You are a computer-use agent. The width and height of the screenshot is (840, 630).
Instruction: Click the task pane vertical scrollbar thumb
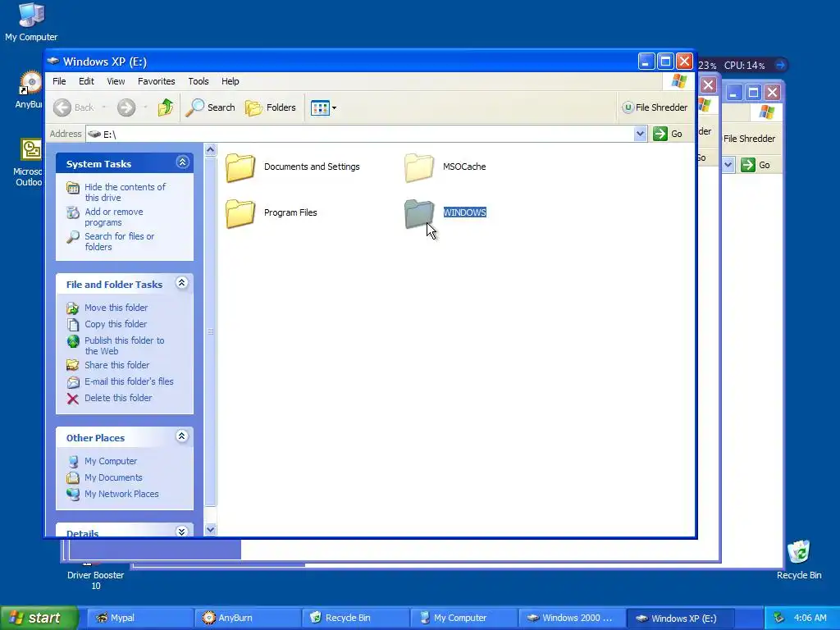pos(211,331)
